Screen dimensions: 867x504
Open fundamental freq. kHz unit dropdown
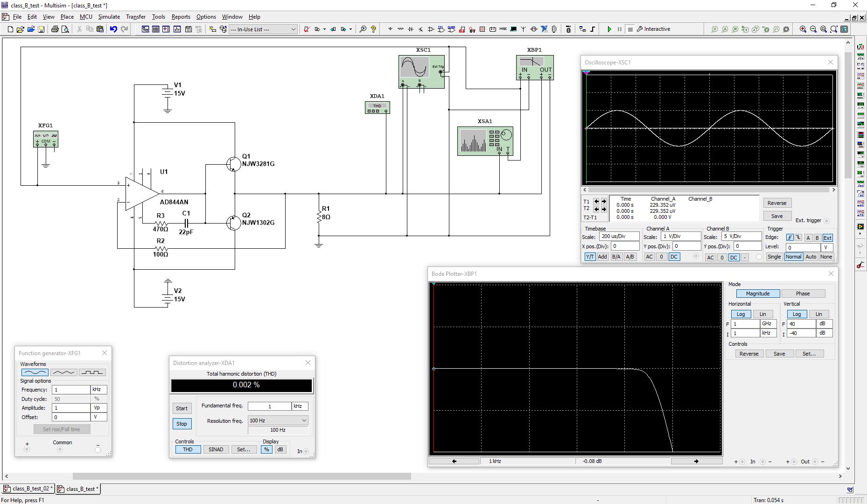[300, 406]
